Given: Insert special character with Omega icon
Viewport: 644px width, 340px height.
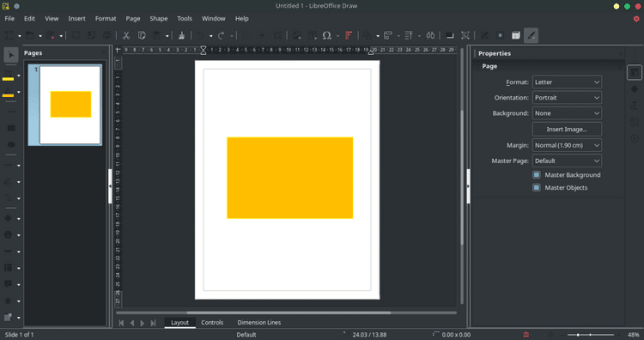Looking at the screenshot, I should (x=327, y=35).
